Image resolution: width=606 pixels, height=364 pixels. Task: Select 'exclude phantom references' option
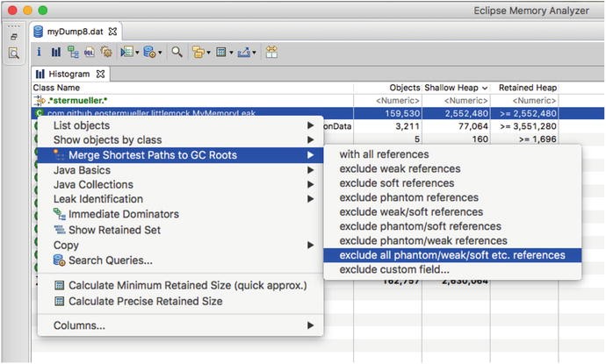(452, 197)
